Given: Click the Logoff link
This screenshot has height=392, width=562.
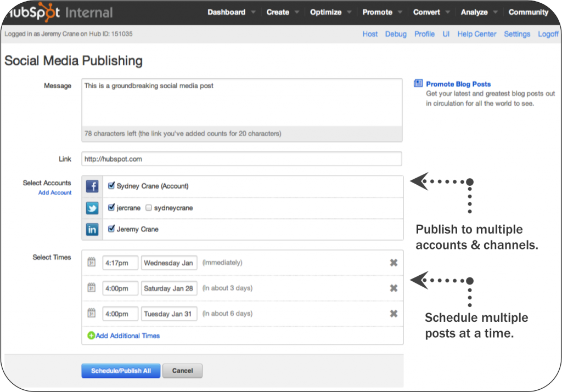Looking at the screenshot, I should pyautogui.click(x=548, y=34).
